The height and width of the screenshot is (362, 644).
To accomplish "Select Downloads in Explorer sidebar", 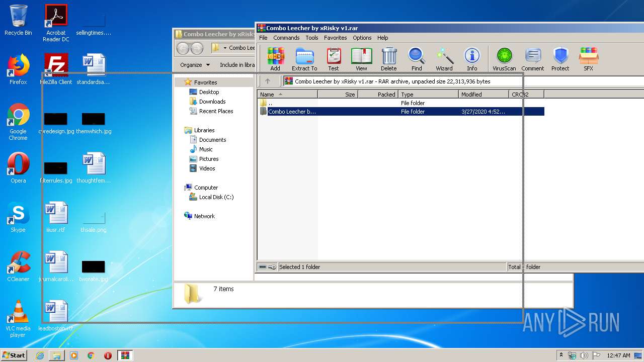I will (x=212, y=102).
